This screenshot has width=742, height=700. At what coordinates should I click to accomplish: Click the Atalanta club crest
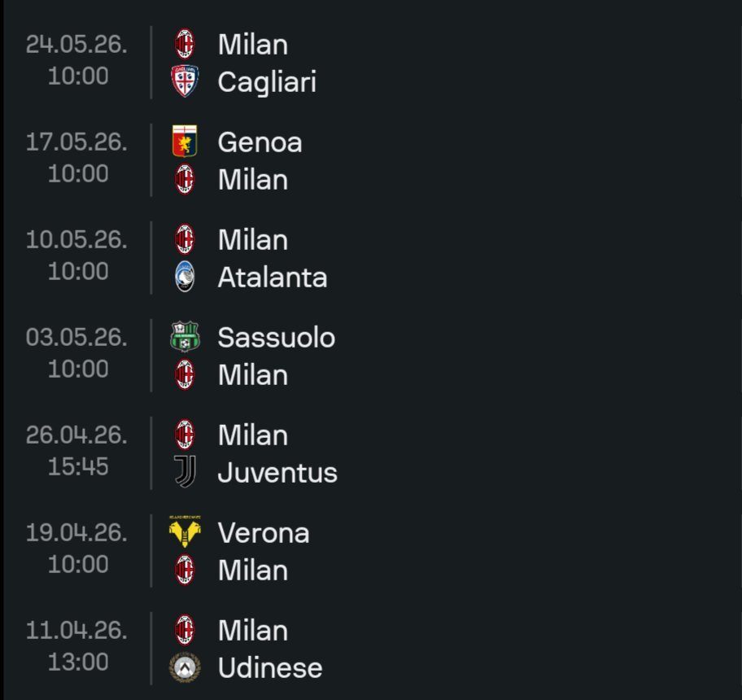click(x=185, y=277)
